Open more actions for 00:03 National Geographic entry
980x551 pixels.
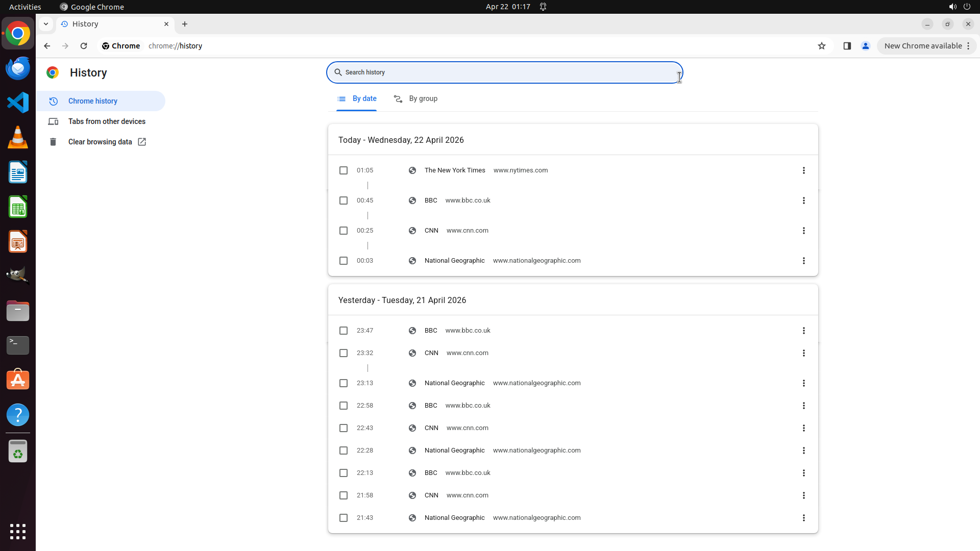tap(803, 261)
